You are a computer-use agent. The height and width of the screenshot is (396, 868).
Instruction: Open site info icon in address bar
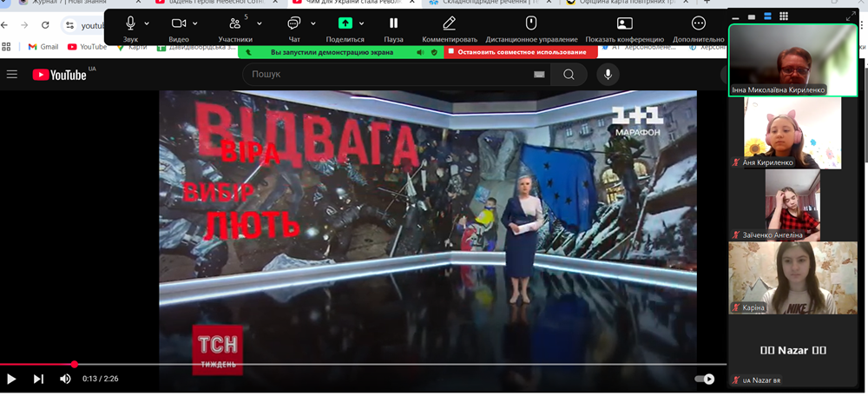(x=69, y=25)
